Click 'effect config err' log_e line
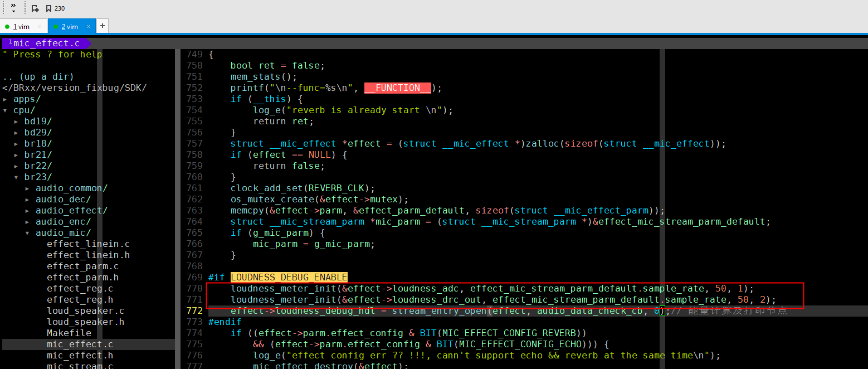Screen dimensions: 868x369 (487, 355)
